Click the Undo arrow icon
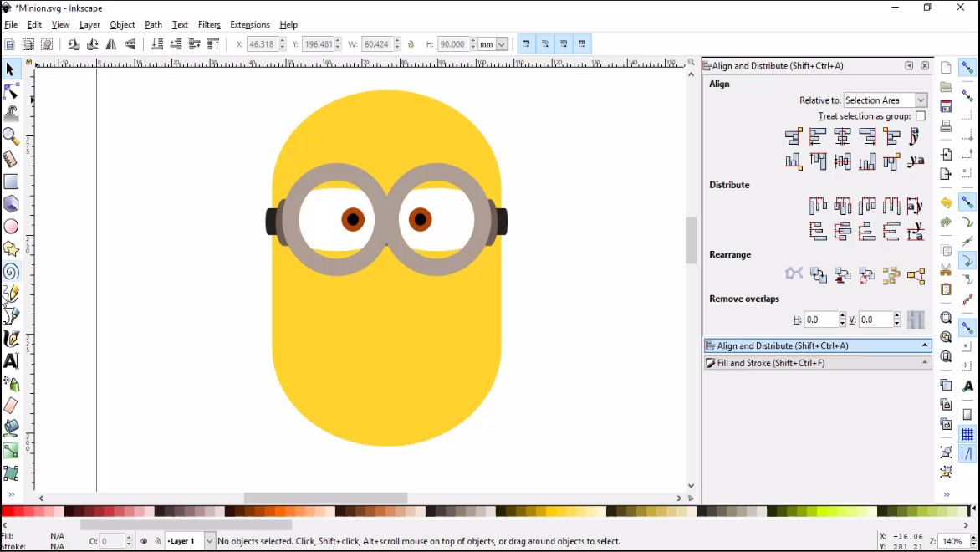The image size is (980, 552). pyautogui.click(x=947, y=202)
